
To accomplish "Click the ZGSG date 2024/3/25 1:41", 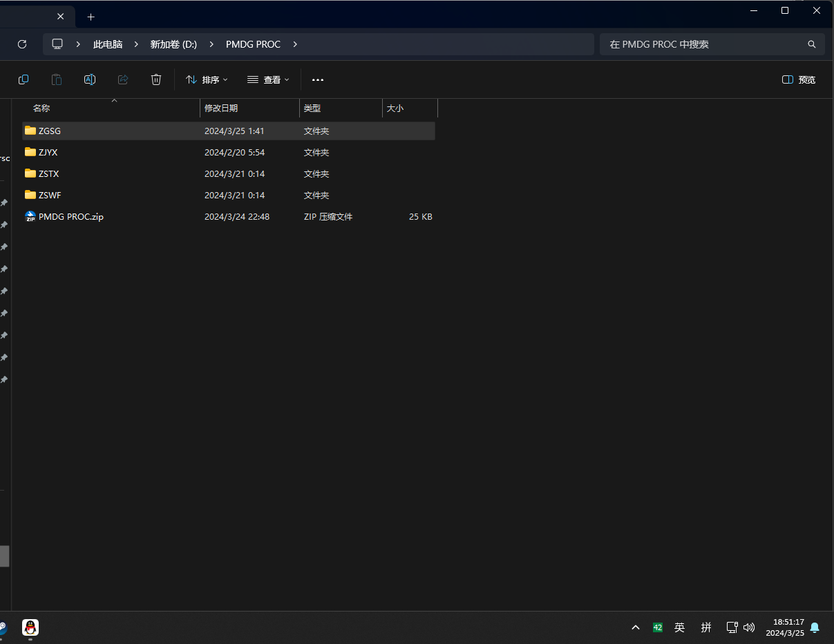I will (234, 131).
